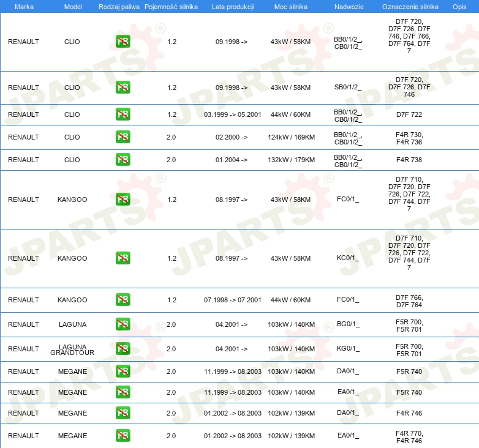Select the LAGUNA GRANDTOUR model cell
Screen dimensions: 479x448
tap(72, 349)
